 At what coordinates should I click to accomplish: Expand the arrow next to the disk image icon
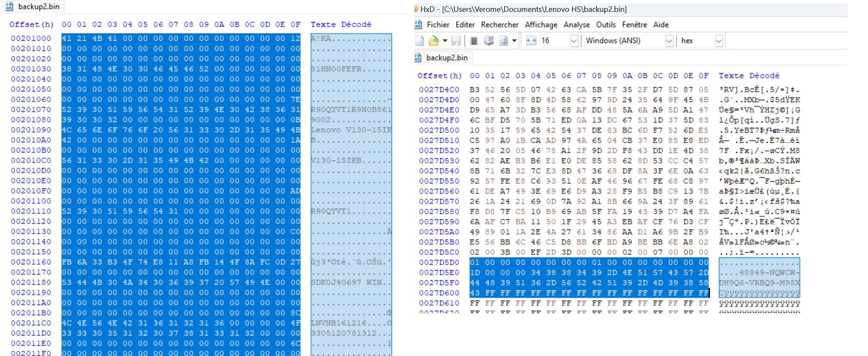(514, 41)
